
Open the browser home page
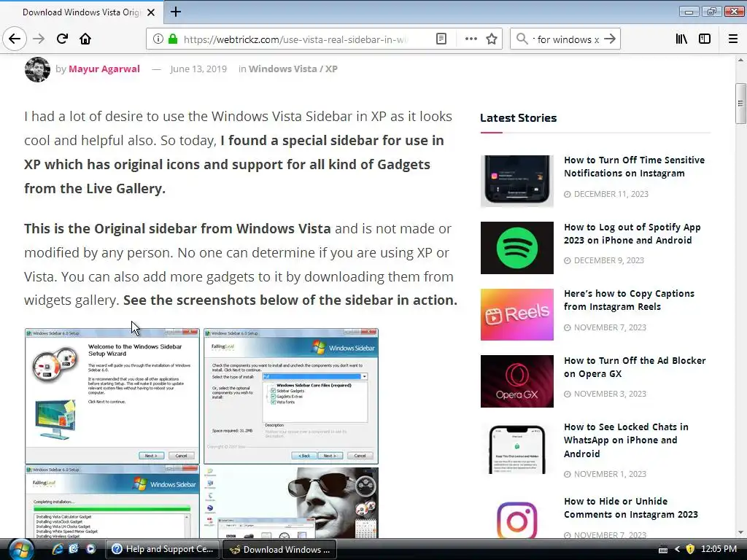[x=85, y=39]
